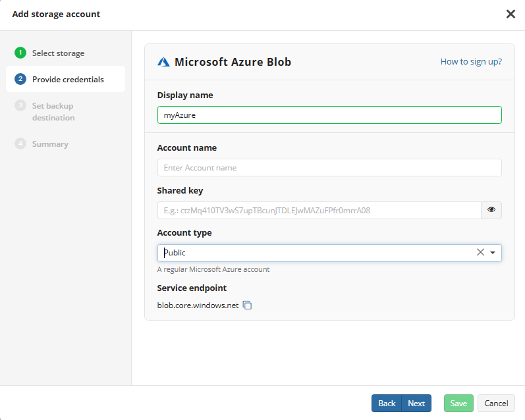Image resolution: width=525 pixels, height=420 pixels.
Task: Open the Set backup destination step
Action: [x=53, y=112]
